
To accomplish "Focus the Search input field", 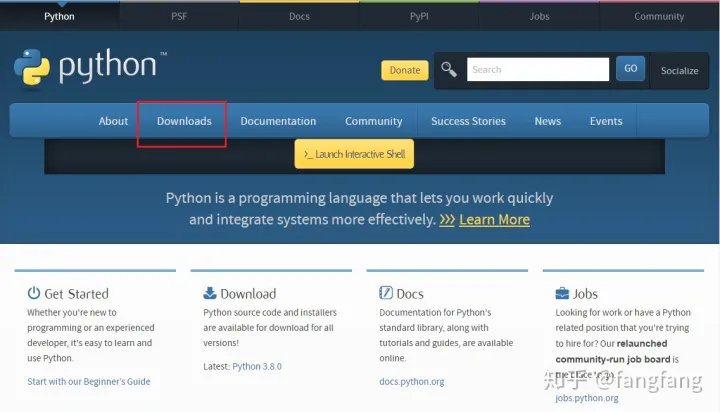I will [538, 69].
